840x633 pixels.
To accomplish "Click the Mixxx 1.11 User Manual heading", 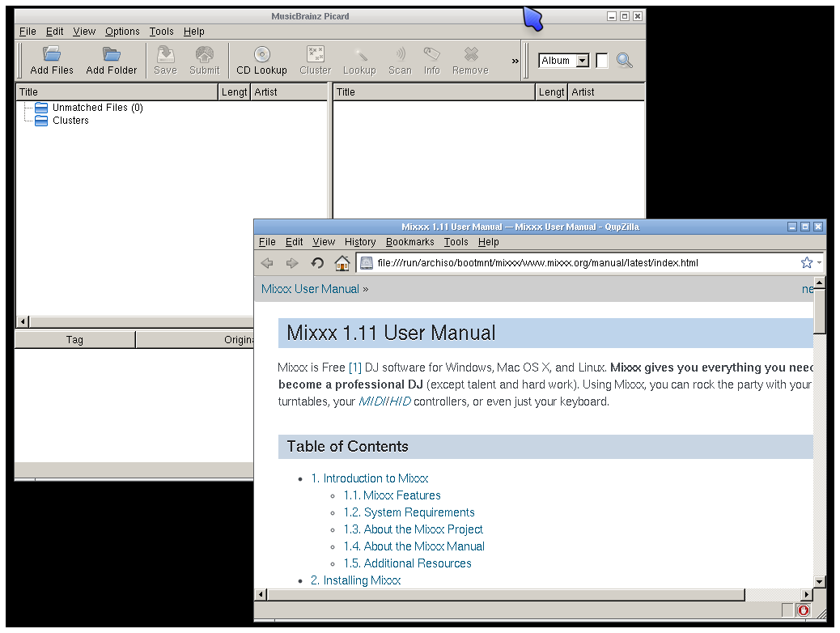I will click(391, 333).
